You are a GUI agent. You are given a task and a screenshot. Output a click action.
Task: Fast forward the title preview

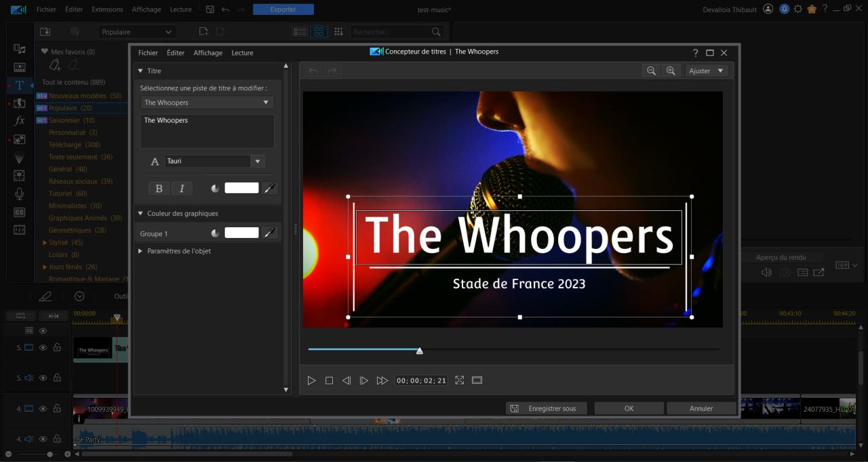pos(382,381)
